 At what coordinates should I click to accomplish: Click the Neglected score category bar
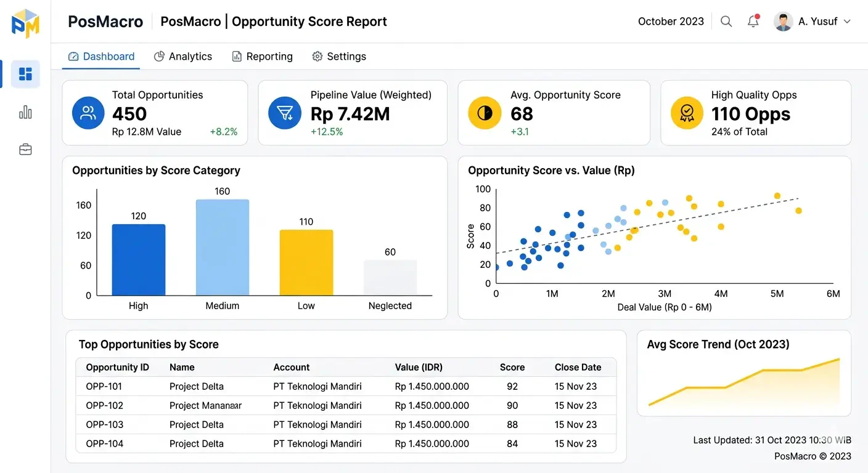tap(390, 278)
